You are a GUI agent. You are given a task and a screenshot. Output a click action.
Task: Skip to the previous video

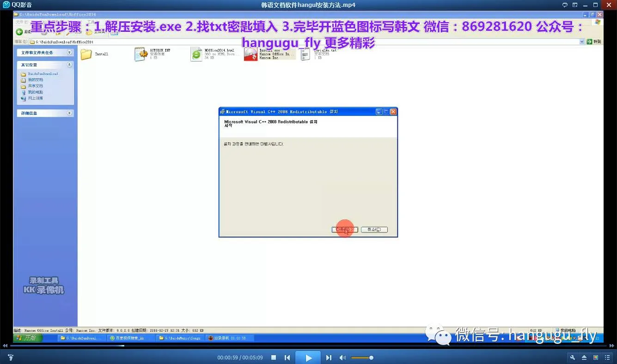pos(287,358)
